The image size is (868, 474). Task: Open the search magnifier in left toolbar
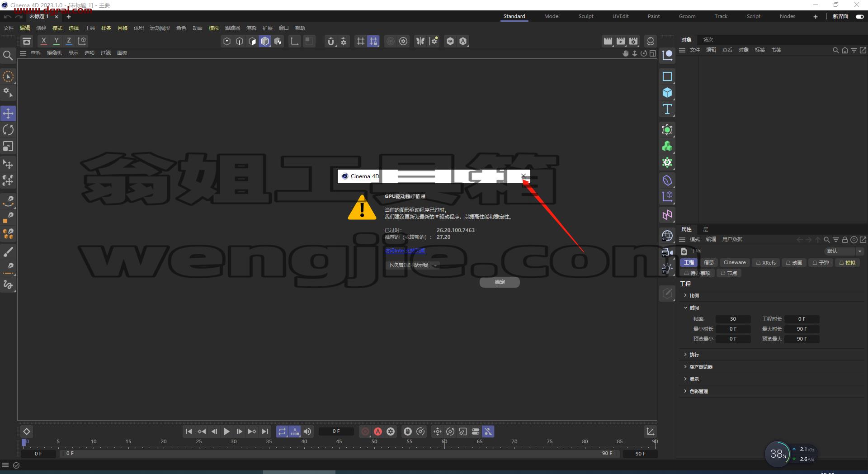coord(8,56)
